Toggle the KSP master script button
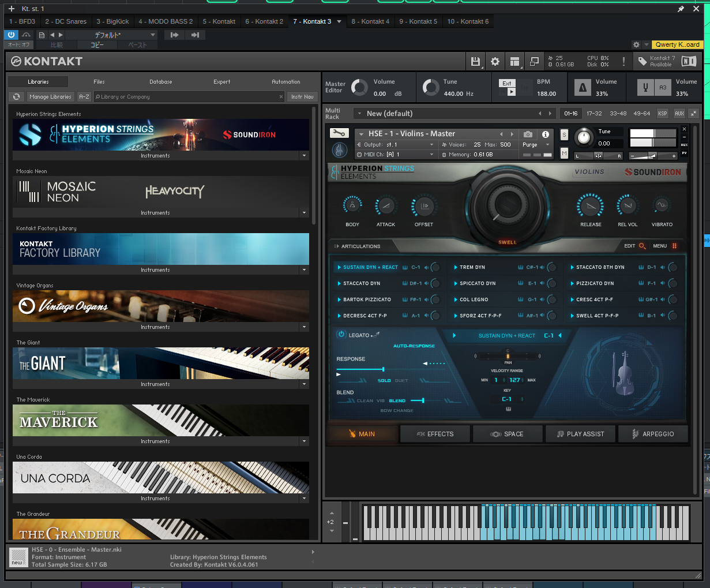The height and width of the screenshot is (588, 710). (663, 114)
